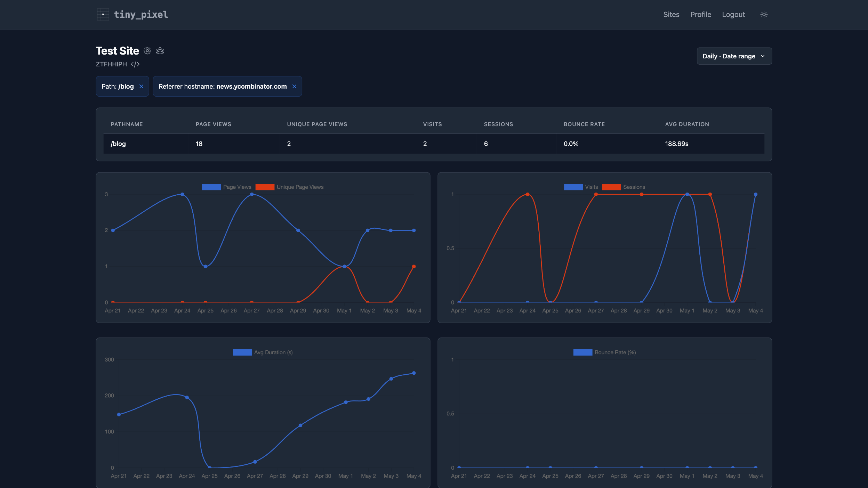Remove the Path /blog filter
This screenshot has height=488, width=868.
[141, 87]
